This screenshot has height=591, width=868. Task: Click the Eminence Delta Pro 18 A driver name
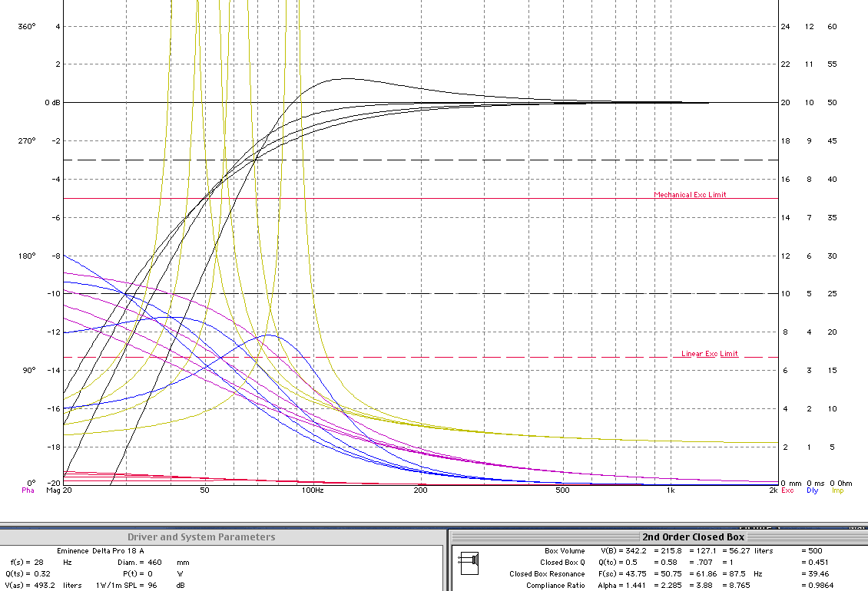tap(100, 550)
